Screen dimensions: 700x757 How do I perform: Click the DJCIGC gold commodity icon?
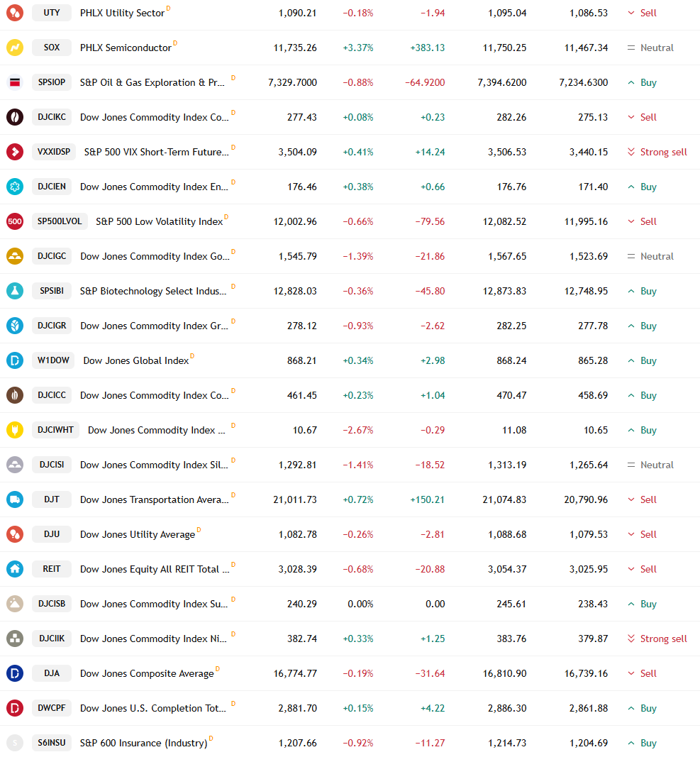pyautogui.click(x=15, y=256)
